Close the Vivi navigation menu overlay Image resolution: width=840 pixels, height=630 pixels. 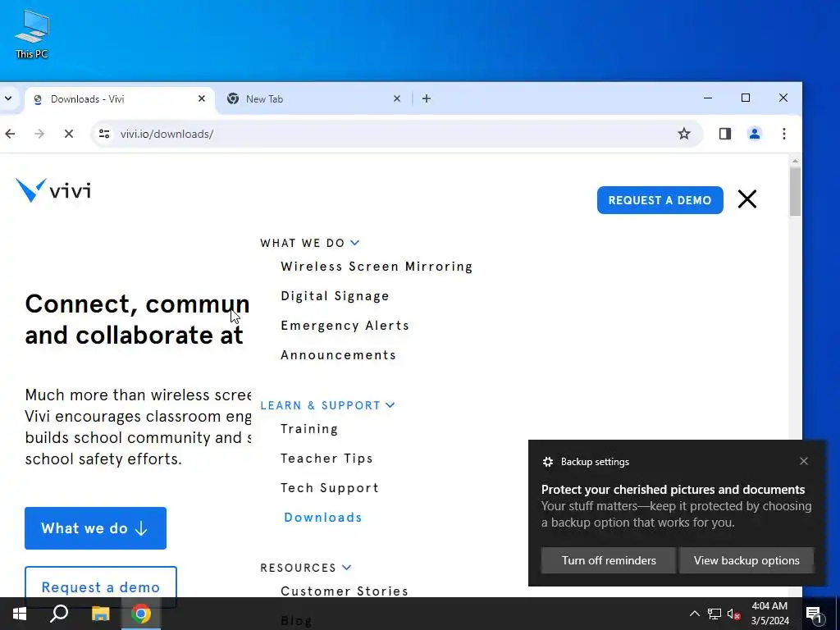coord(746,199)
